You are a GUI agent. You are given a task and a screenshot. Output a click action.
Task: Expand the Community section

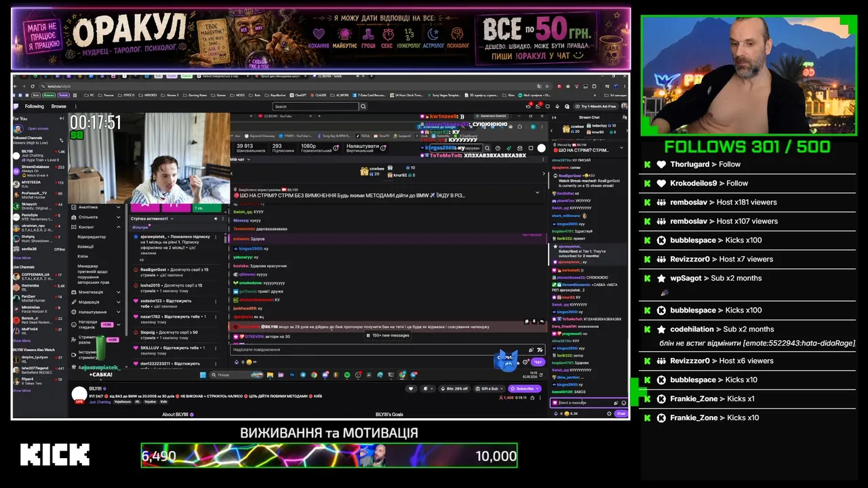(x=119, y=217)
